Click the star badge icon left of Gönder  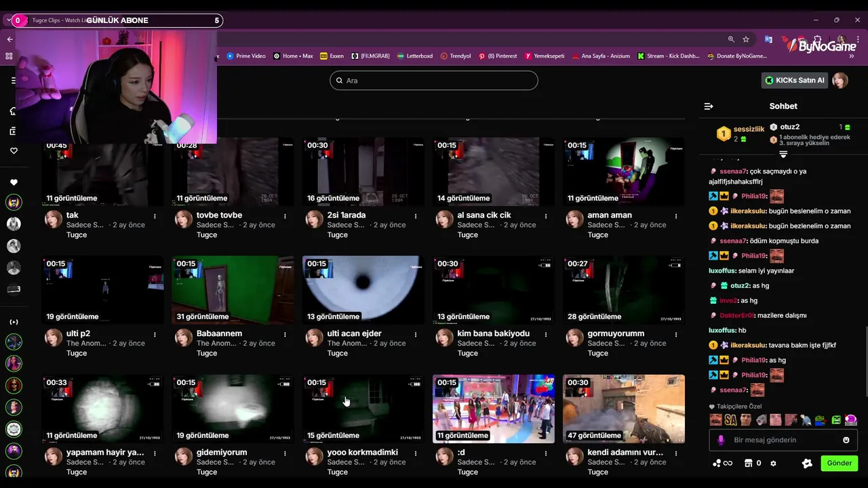coord(807,464)
